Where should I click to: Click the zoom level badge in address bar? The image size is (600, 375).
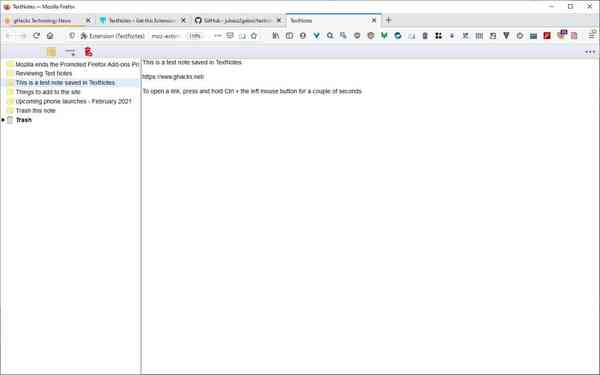[x=195, y=36]
